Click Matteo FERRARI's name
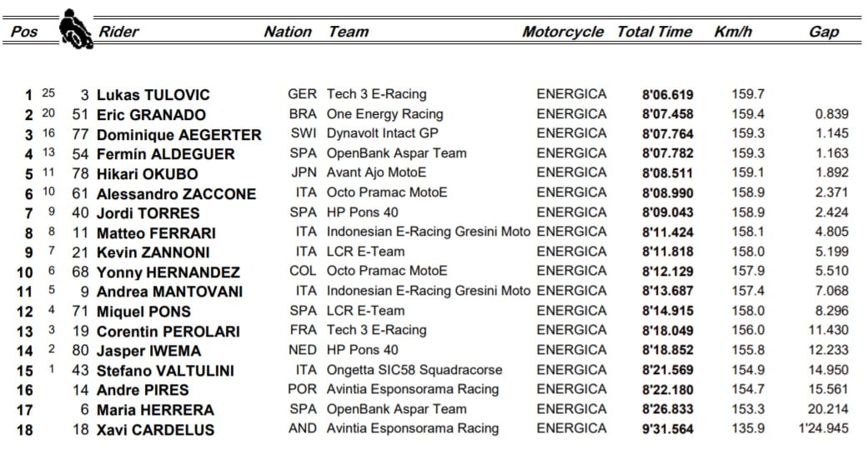Viewport: 868px width, 449px height. point(156,233)
